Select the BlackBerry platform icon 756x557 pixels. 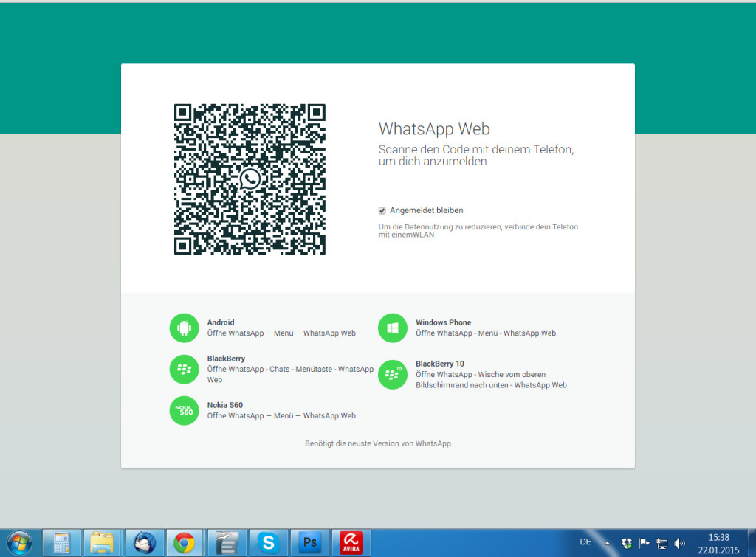coord(184,369)
